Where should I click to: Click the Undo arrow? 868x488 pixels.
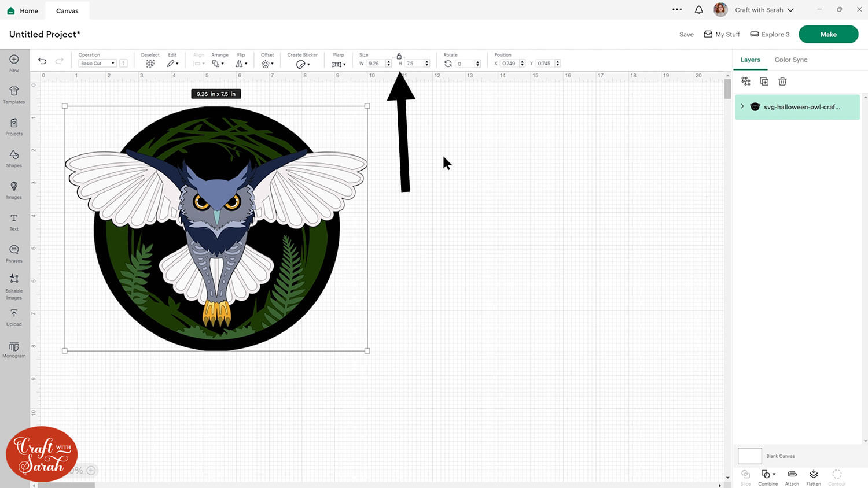pyautogui.click(x=42, y=61)
